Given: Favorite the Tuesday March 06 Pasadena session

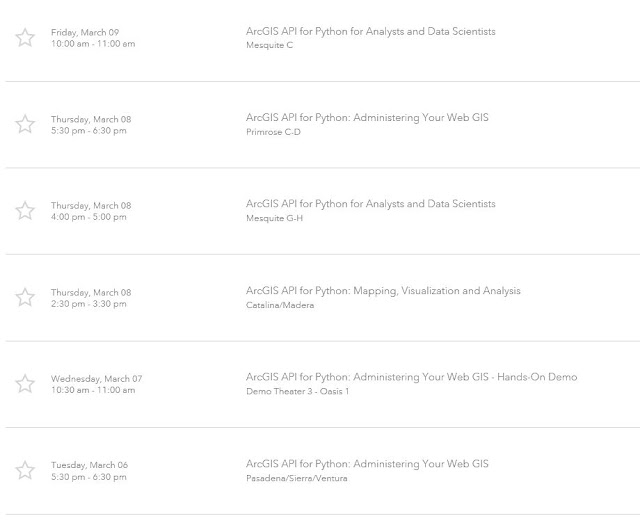Looking at the screenshot, I should pyautogui.click(x=25, y=470).
